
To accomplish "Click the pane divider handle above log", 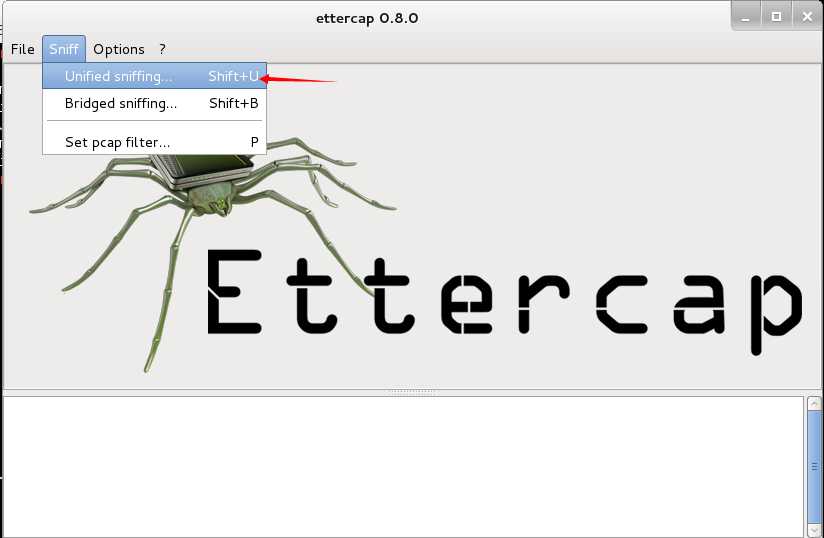I will (412, 391).
